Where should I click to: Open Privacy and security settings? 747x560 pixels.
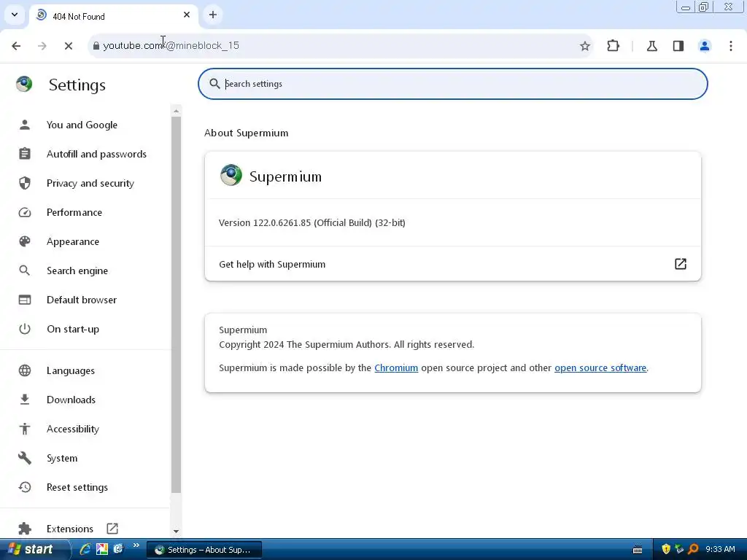[85, 183]
